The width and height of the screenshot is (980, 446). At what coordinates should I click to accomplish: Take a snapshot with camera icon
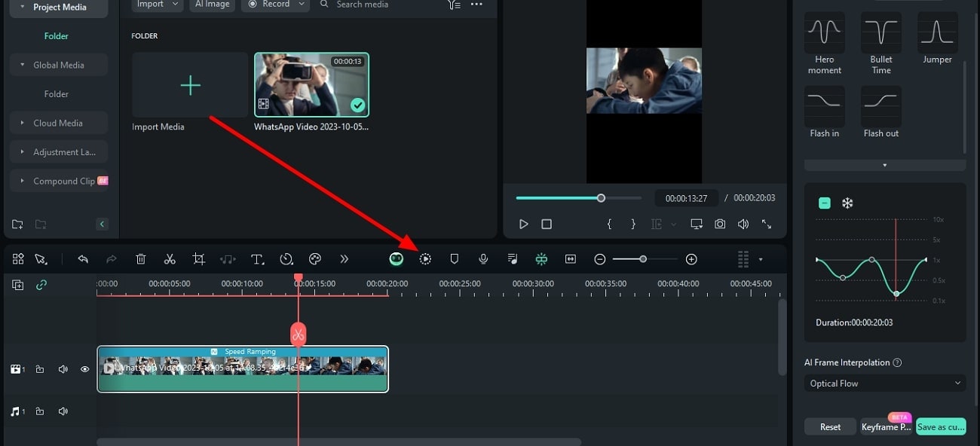(x=721, y=224)
